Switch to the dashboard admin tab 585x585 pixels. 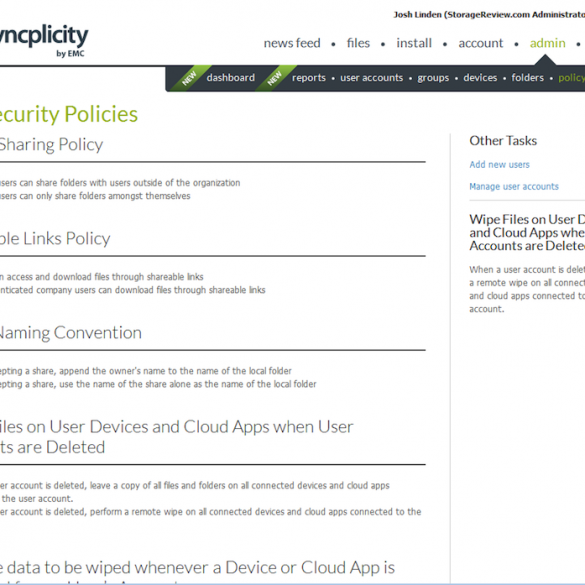pos(231,78)
